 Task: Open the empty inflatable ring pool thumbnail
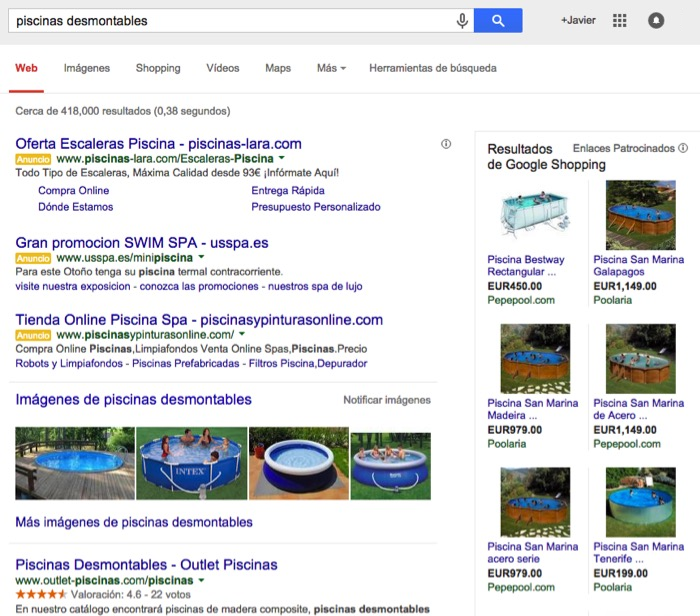pyautogui.click(x=299, y=463)
